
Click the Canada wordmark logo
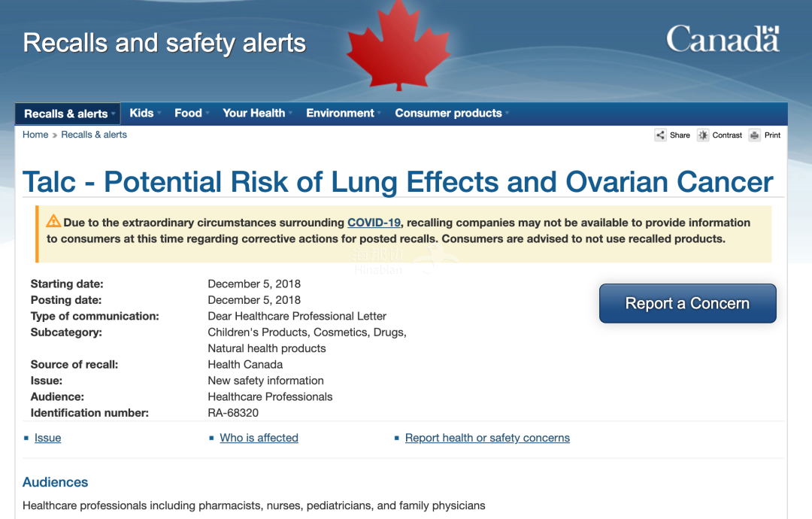(723, 39)
